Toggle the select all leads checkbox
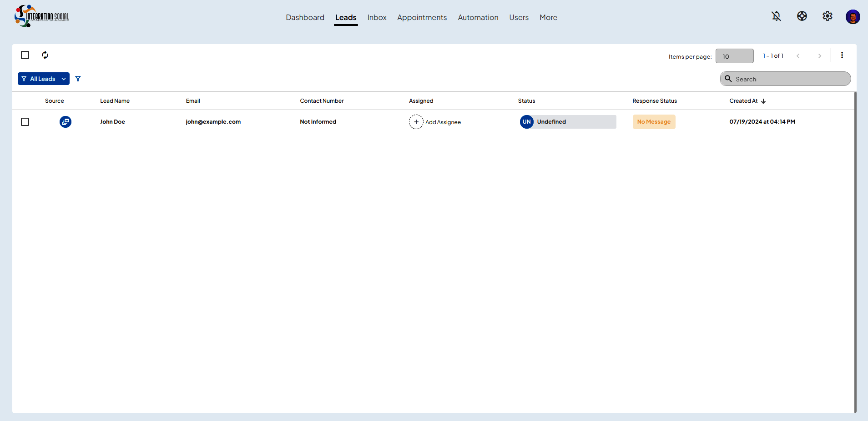The width and height of the screenshot is (868, 421). pyautogui.click(x=25, y=55)
